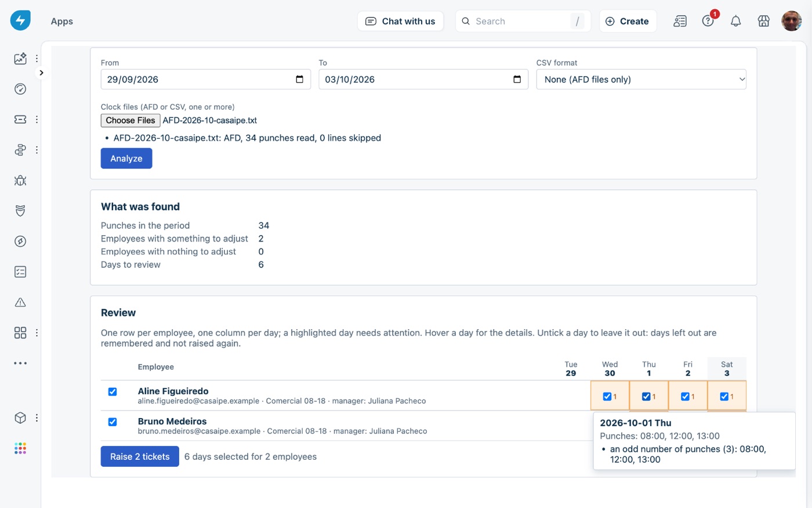Screen dimensions: 812x508
Task: Open the analytics chart sparkle icon
Action: tap(20, 59)
